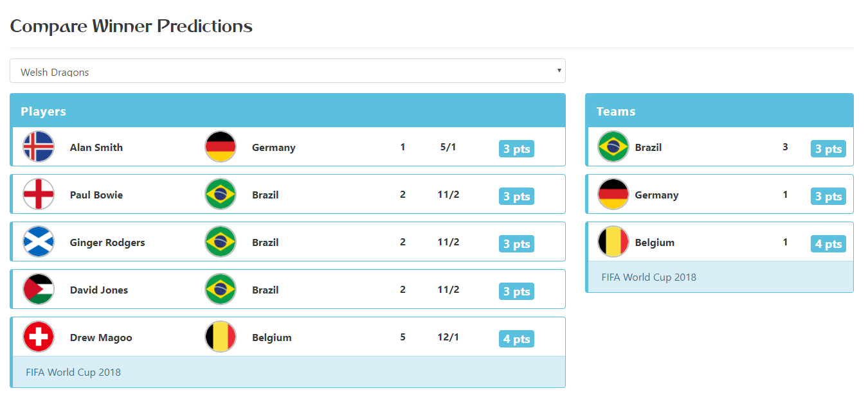Click Belgium flag in Teams panel

[x=613, y=242]
